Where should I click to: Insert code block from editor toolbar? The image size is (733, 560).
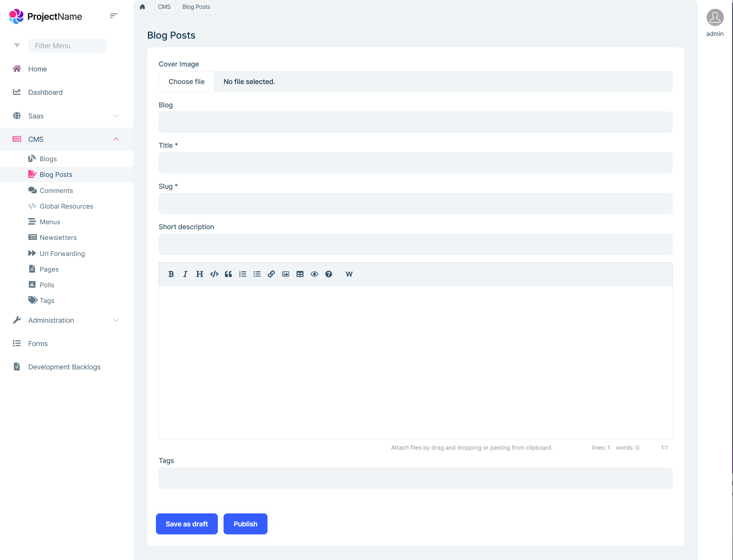(x=214, y=274)
